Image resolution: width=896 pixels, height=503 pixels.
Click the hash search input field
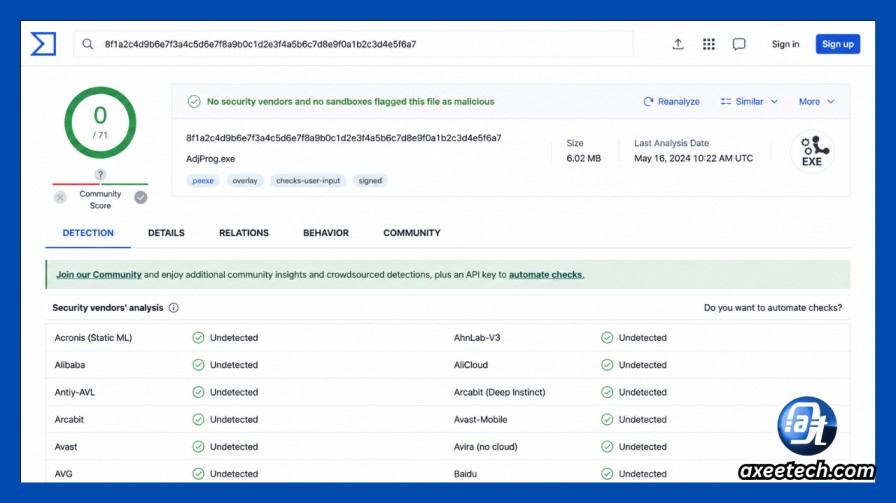tap(353, 44)
